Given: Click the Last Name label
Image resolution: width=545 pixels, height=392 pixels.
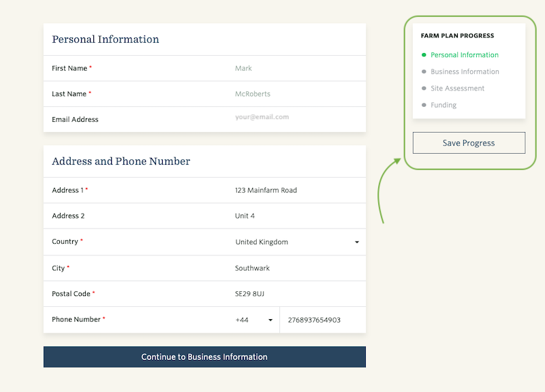Looking at the screenshot, I should pyautogui.click(x=69, y=94).
